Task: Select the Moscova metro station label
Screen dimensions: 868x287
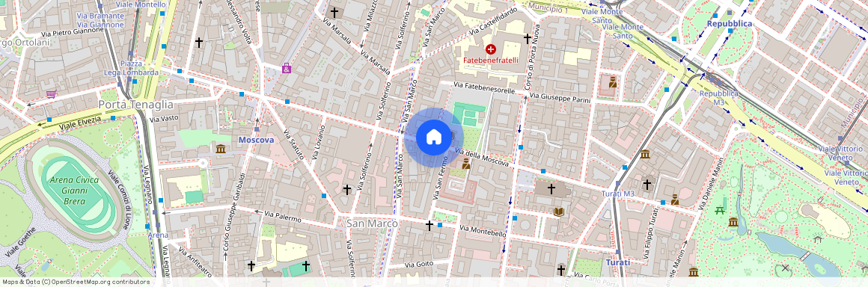Action: (256, 140)
